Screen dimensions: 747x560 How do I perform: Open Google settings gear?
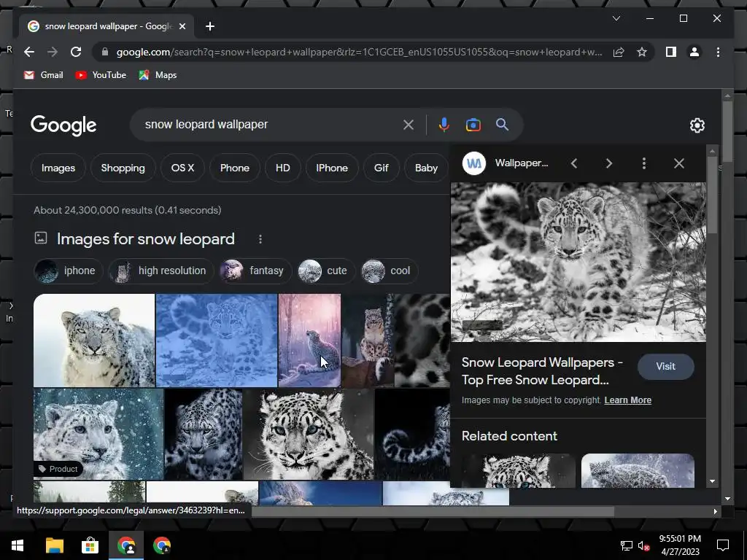[697, 125]
